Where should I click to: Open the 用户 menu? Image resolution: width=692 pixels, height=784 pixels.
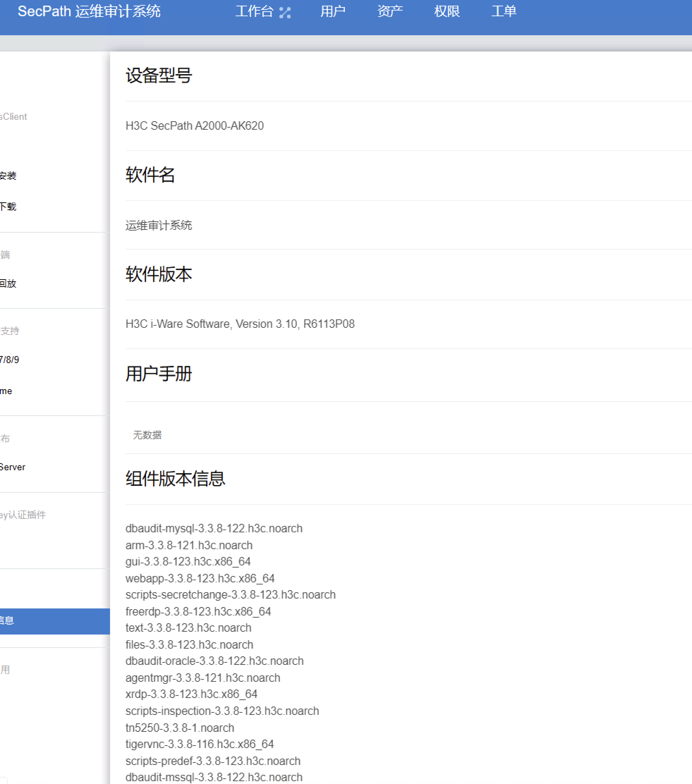pos(333,12)
